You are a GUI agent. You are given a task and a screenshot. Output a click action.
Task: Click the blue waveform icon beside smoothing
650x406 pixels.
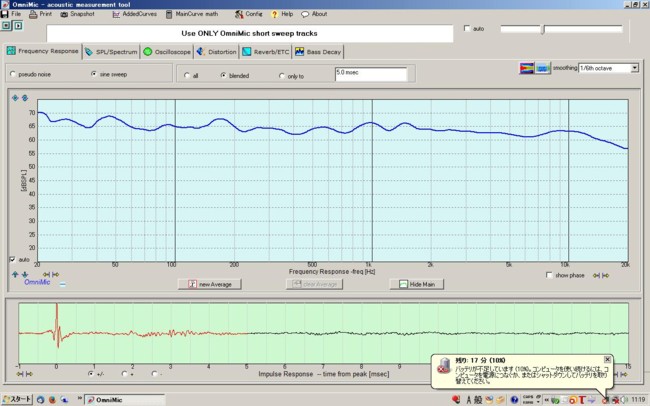pos(543,68)
